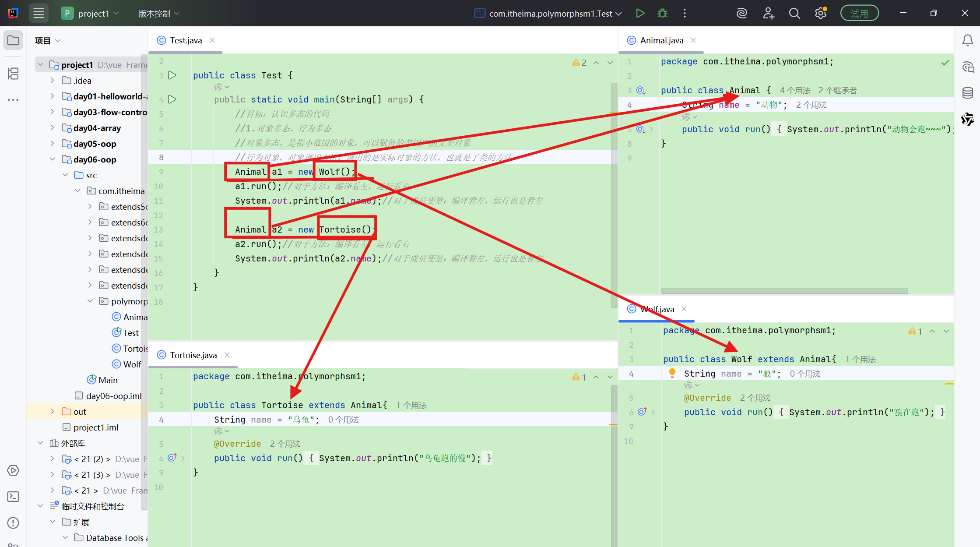980x547 pixels.
Task: Open the run configuration dropdown com.itheima.polymorphsm1.Test
Action: (550, 13)
